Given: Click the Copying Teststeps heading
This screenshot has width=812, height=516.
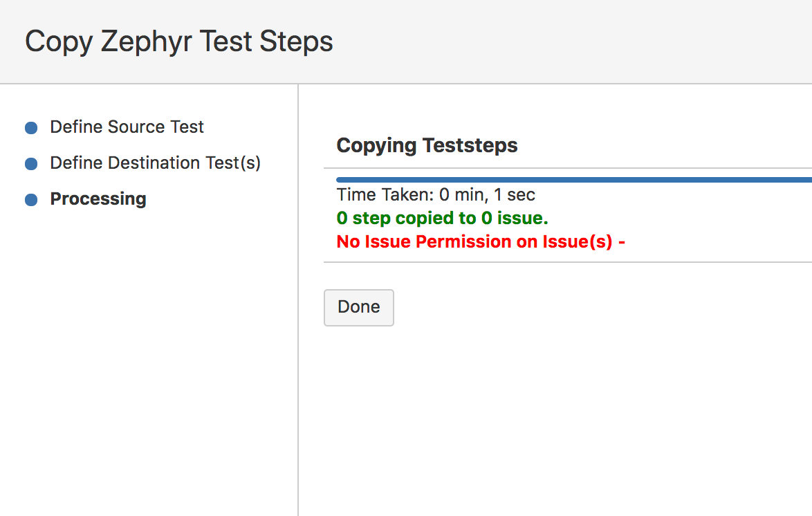Looking at the screenshot, I should point(427,145).
